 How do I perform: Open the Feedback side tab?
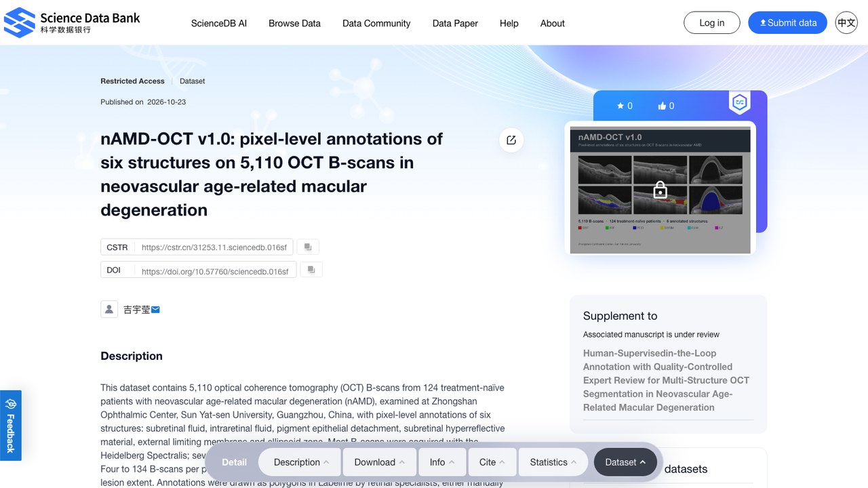(11, 426)
